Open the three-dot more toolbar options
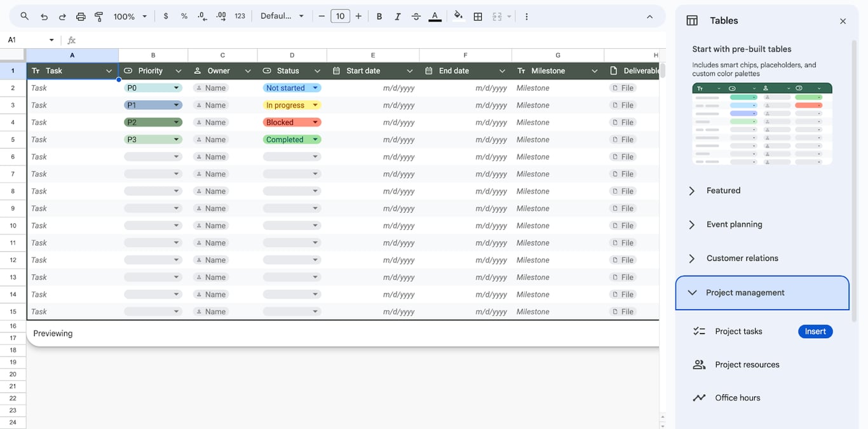Image resolution: width=868 pixels, height=429 pixels. (526, 17)
